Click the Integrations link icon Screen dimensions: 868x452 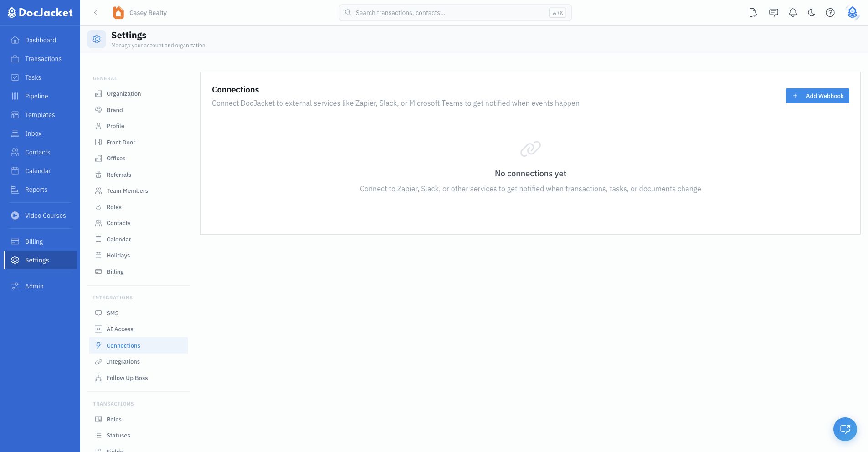click(98, 362)
